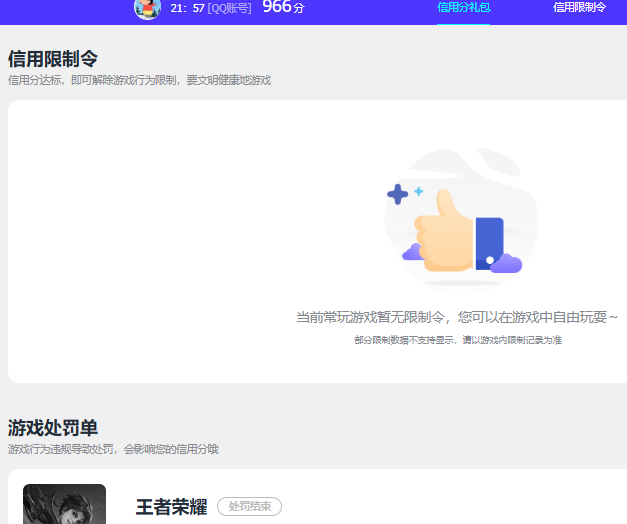Click the 王者荣耀 game title
627x524 pixels.
pos(172,507)
